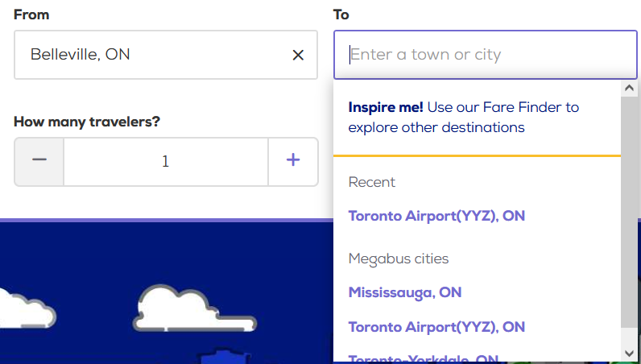The height and width of the screenshot is (364, 641).
Task: Focus the From field containing Belleville
Action: pos(153,55)
